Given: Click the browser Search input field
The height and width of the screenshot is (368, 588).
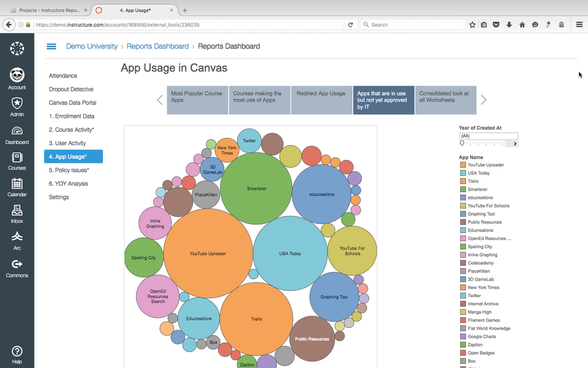Looking at the screenshot, I should click(412, 25).
